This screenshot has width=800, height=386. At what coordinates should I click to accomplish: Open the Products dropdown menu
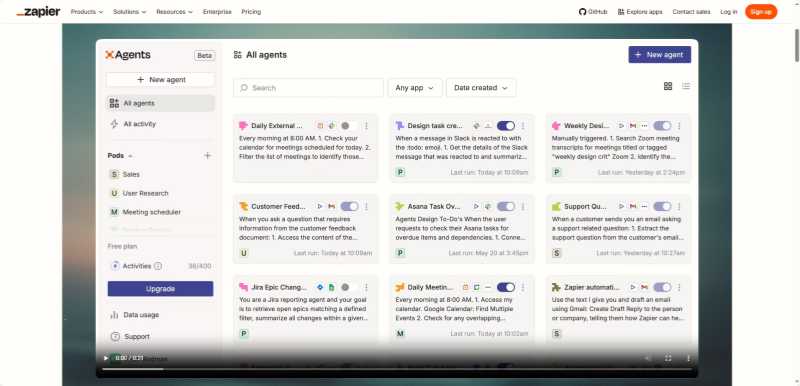coord(87,12)
